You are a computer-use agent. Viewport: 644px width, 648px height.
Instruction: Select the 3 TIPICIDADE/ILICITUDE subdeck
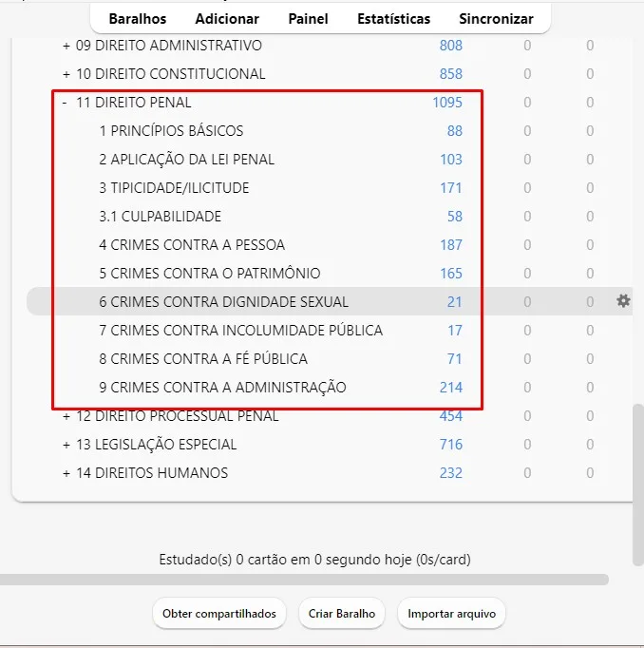[x=174, y=188]
